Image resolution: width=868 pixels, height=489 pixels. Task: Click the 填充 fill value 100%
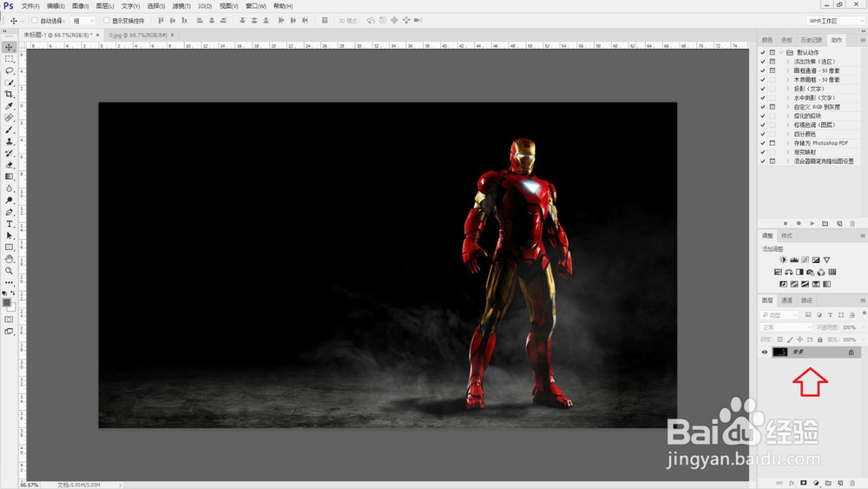(x=849, y=340)
